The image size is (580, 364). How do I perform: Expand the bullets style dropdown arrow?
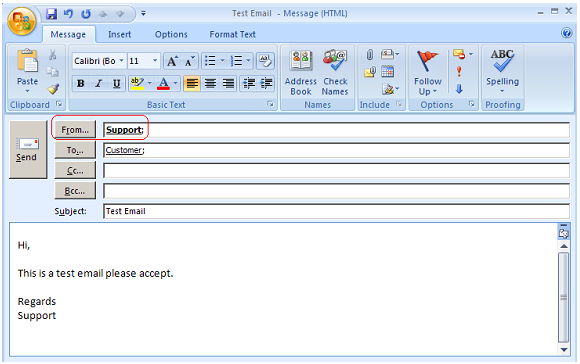tap(222, 61)
